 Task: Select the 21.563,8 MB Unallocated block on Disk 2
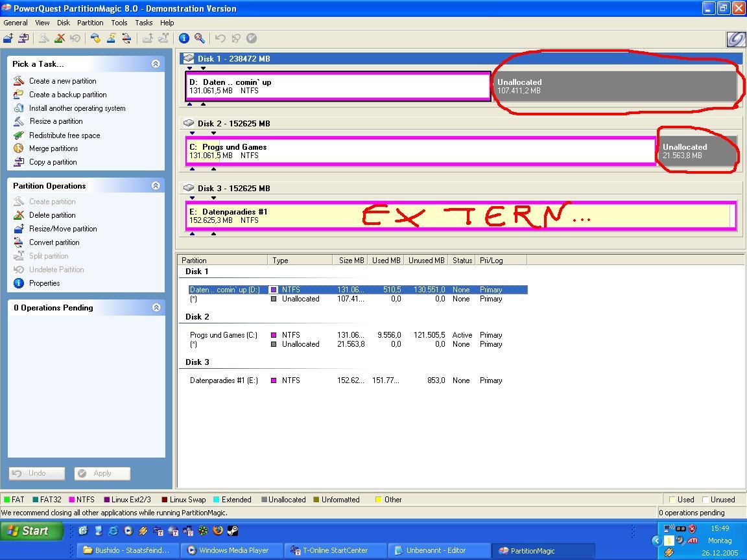tap(697, 151)
